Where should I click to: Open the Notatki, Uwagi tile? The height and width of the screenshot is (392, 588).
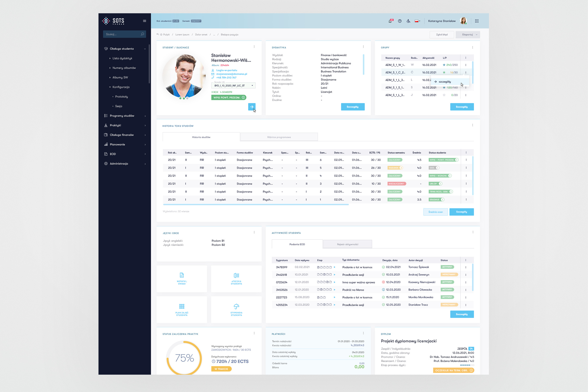point(182,278)
